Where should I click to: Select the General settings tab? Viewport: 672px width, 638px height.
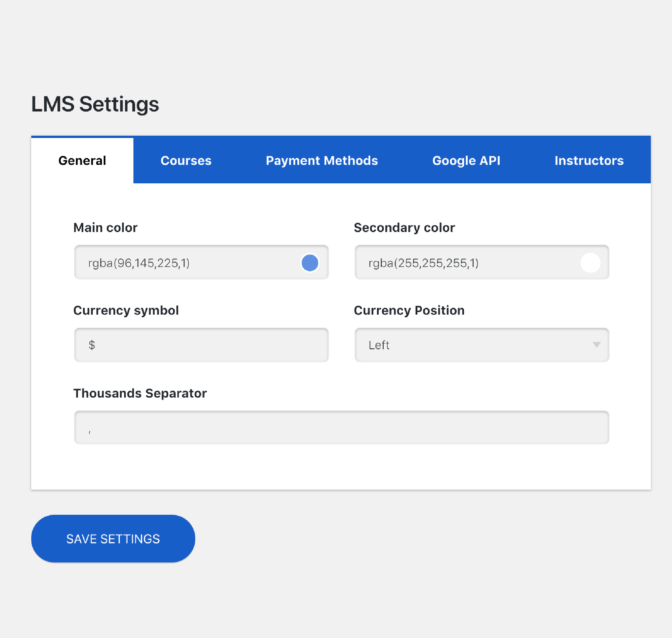(x=82, y=160)
